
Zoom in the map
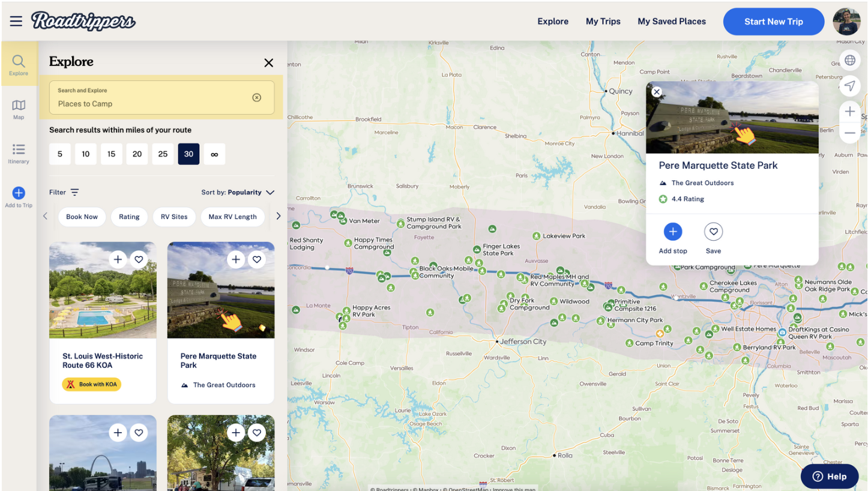[849, 111]
